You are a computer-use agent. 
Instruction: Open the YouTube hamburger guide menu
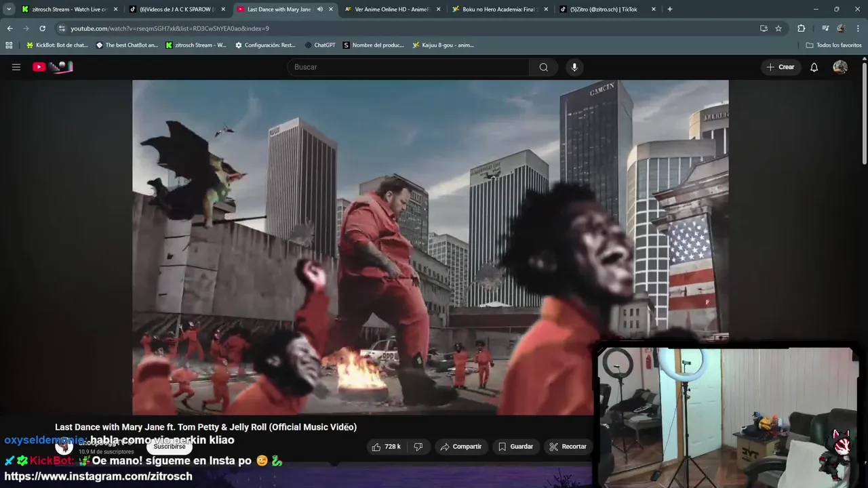pyautogui.click(x=16, y=67)
